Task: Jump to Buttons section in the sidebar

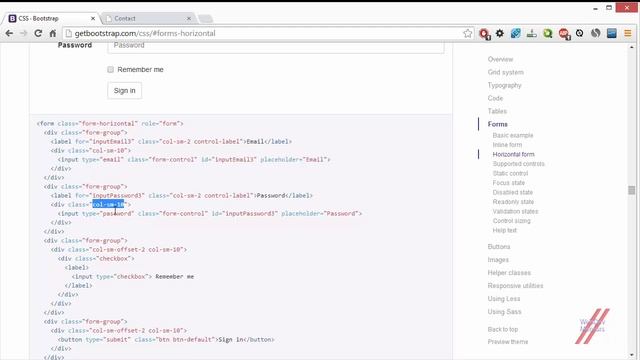Action: coord(499,247)
